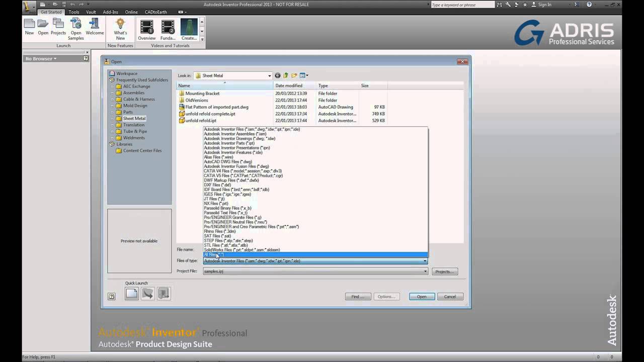Image resolution: width=644 pixels, height=362 pixels.
Task: Expand the AEC Exchange folder node
Action: click(x=112, y=86)
